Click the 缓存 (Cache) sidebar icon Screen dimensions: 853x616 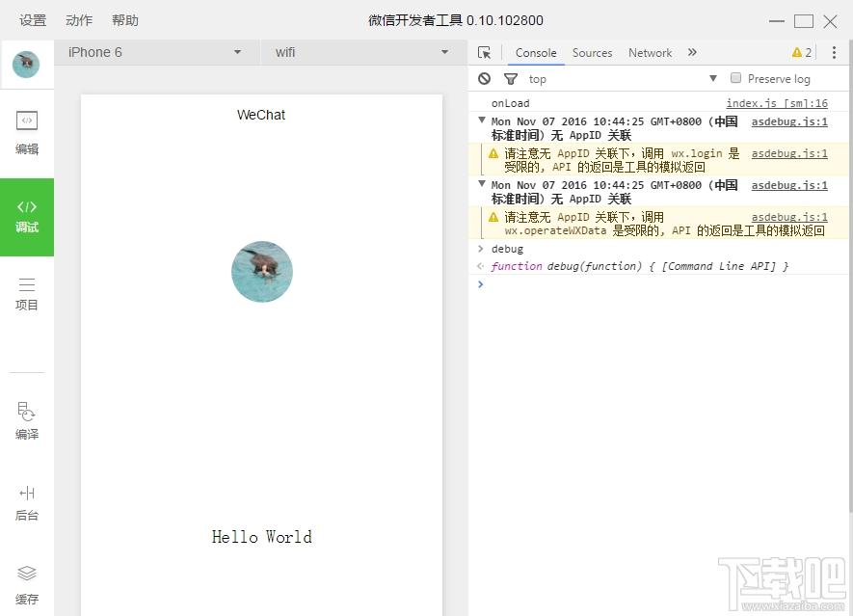pos(27,584)
